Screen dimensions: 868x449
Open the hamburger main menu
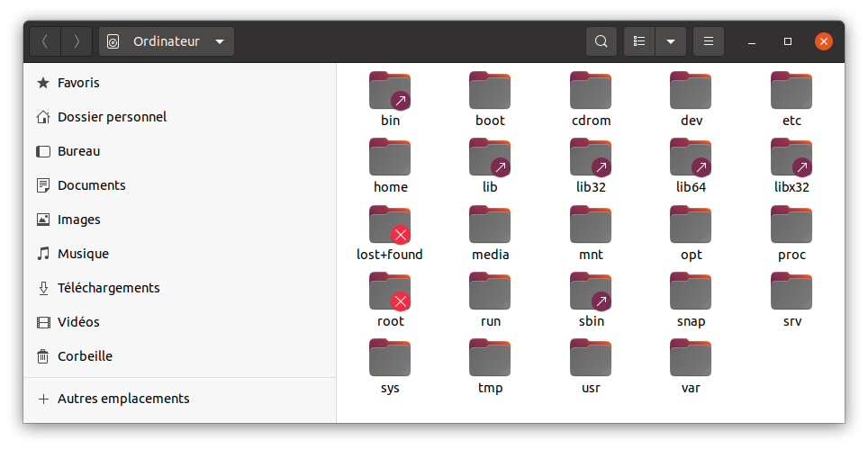tap(709, 41)
